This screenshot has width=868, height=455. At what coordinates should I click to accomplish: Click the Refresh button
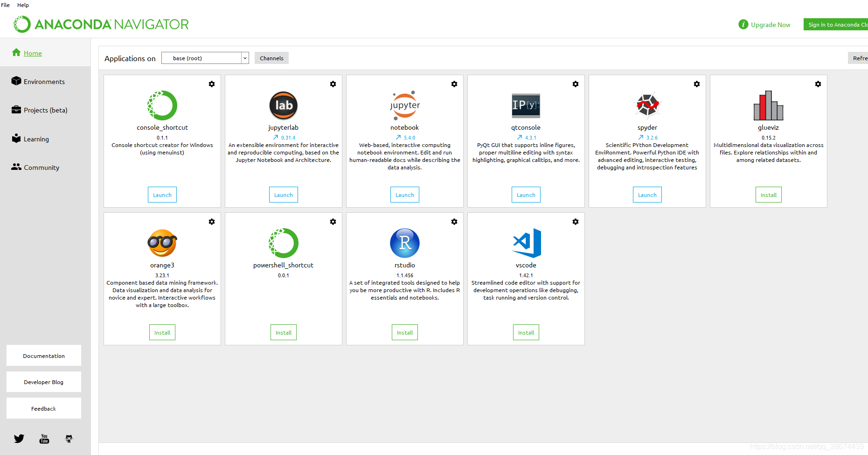click(858, 58)
